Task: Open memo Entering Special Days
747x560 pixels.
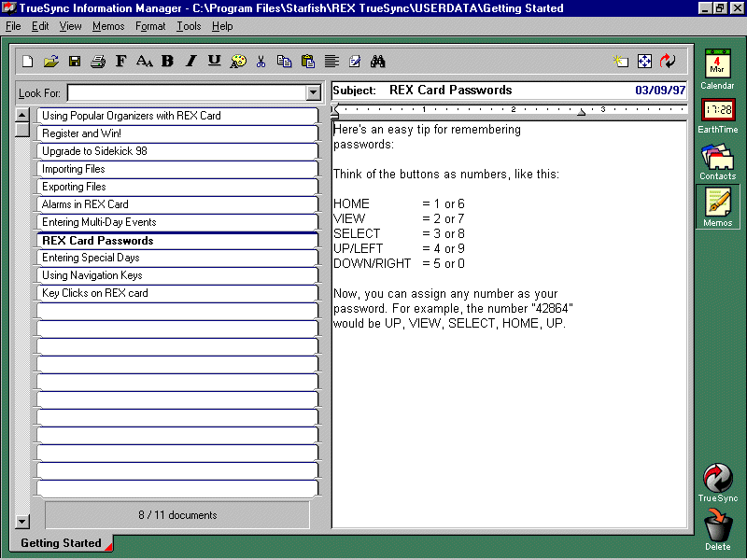Action: [177, 258]
